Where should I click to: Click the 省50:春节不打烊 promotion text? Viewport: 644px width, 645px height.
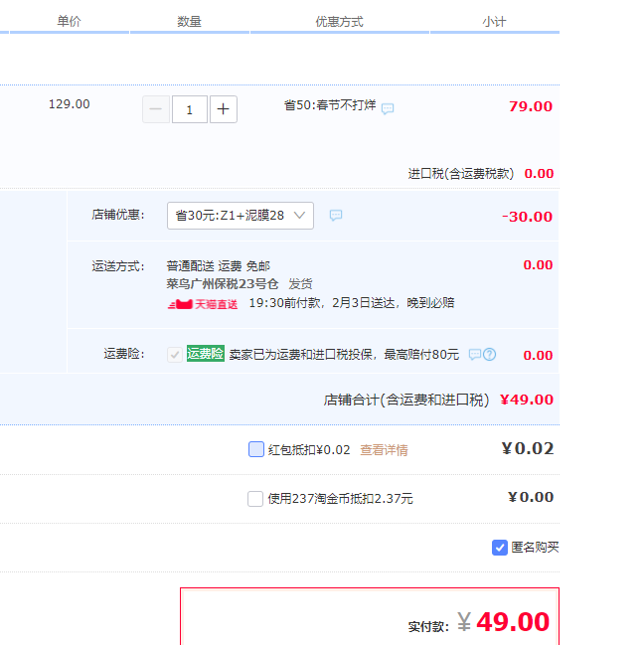330,105
